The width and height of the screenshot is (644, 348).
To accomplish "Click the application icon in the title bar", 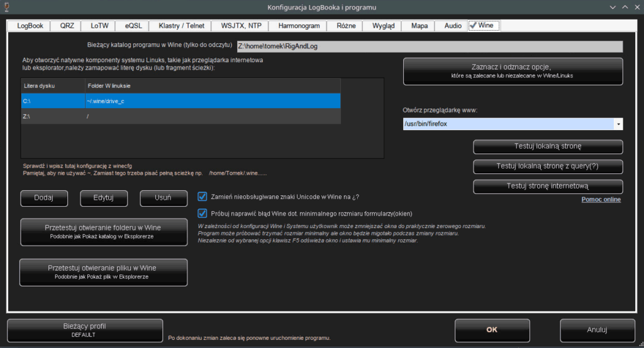I will pos(7,7).
